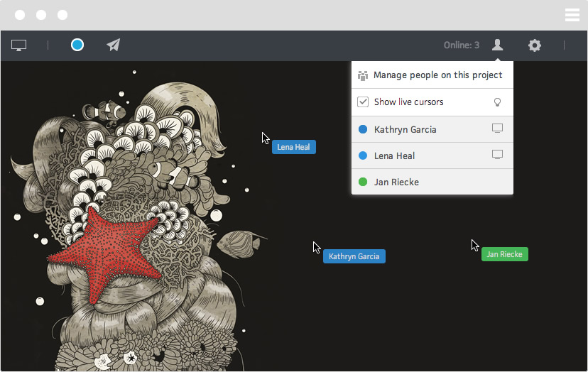
Task: Uncheck the Show live cursors checkbox
Action: pos(363,102)
